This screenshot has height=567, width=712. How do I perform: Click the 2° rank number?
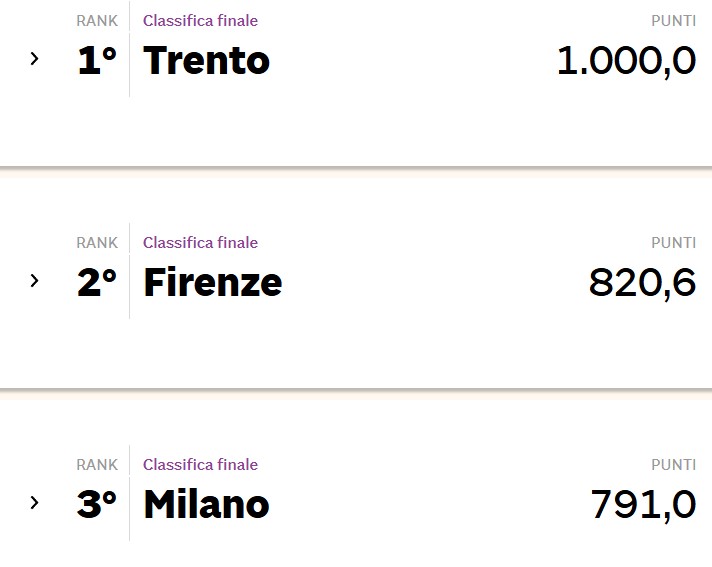[97, 282]
